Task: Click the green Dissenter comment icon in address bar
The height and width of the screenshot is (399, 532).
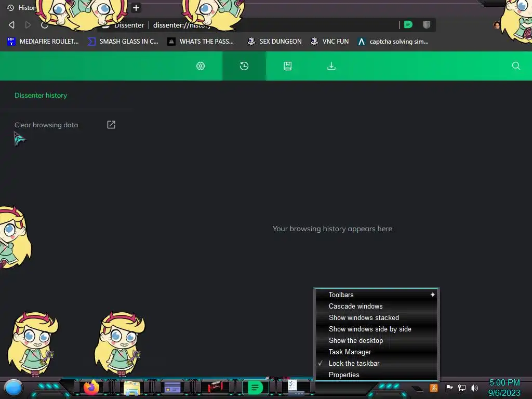Action: tap(408, 24)
